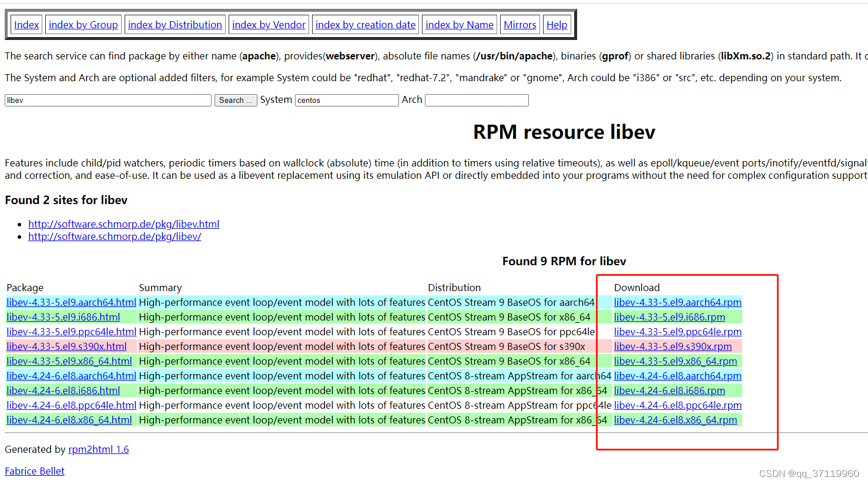The height and width of the screenshot is (484, 868).
Task: Open index by Name
Action: click(x=460, y=25)
